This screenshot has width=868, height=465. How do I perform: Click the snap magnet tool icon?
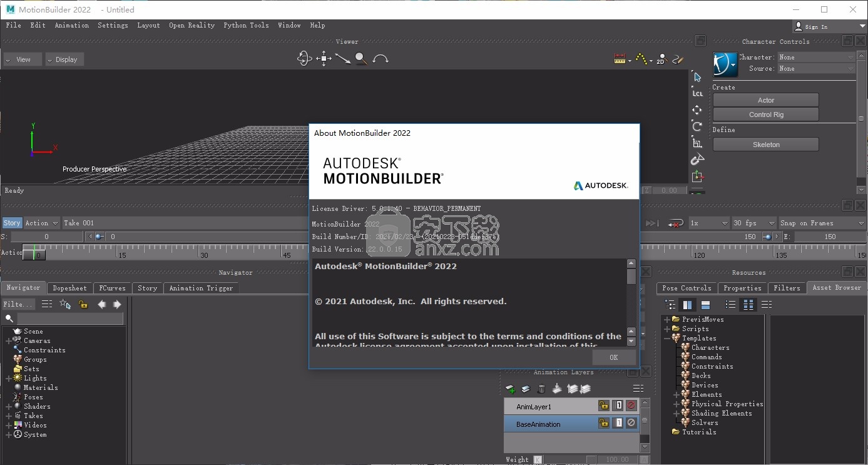click(x=697, y=160)
